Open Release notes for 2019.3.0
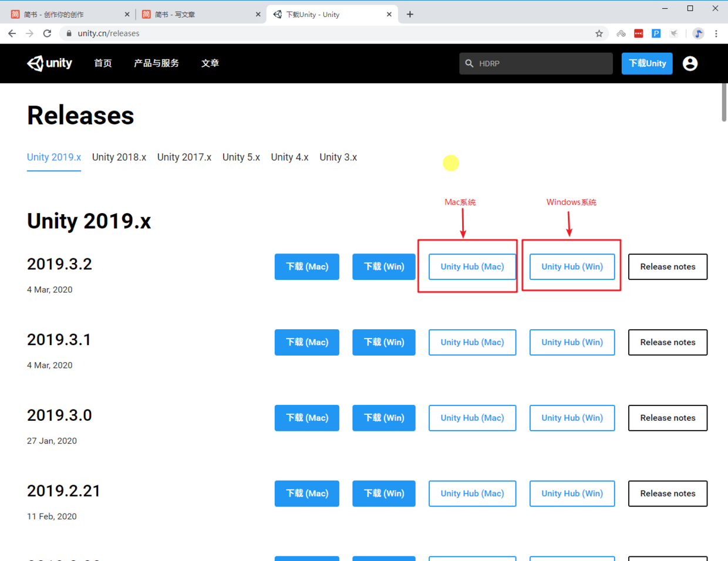 pyautogui.click(x=668, y=418)
